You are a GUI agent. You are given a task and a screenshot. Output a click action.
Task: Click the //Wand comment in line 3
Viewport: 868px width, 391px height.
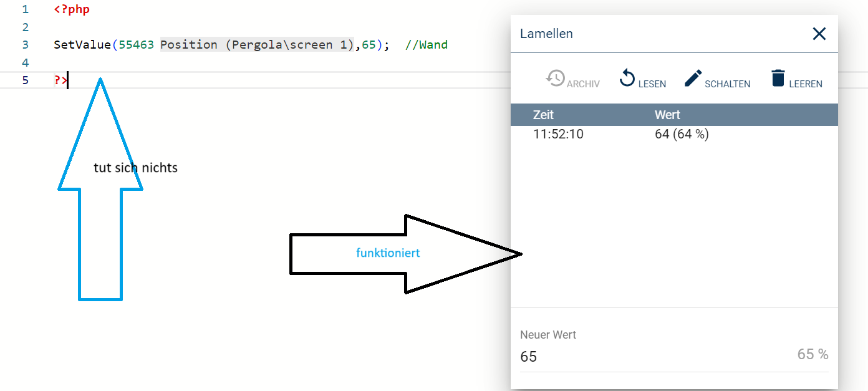(426, 45)
